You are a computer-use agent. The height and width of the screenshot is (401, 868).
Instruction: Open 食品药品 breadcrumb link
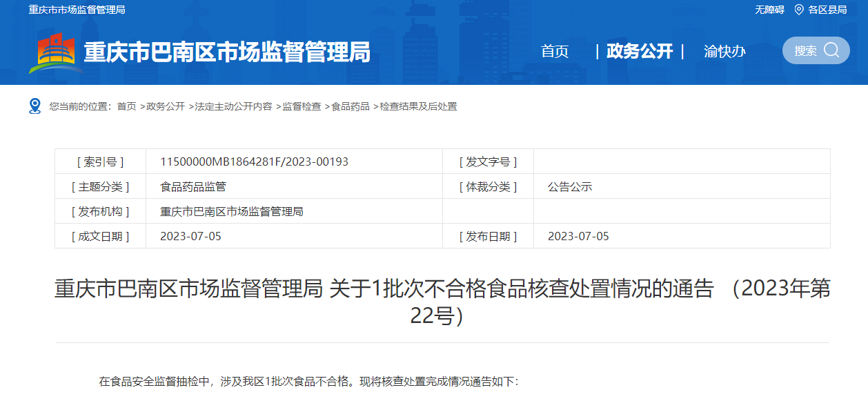351,106
